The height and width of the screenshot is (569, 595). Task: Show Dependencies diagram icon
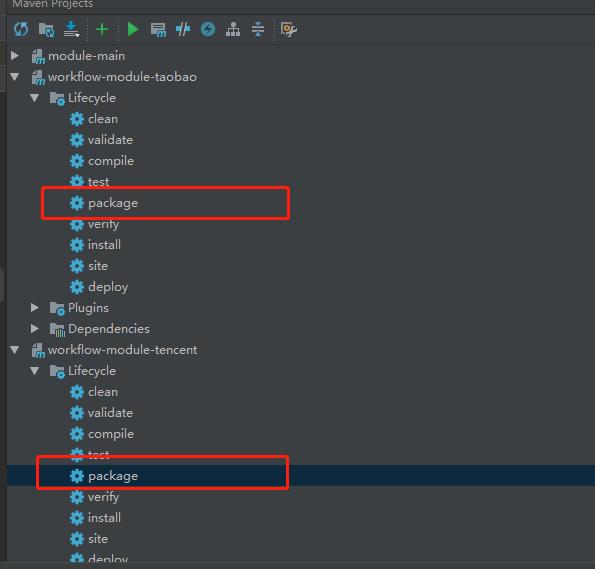(233, 29)
